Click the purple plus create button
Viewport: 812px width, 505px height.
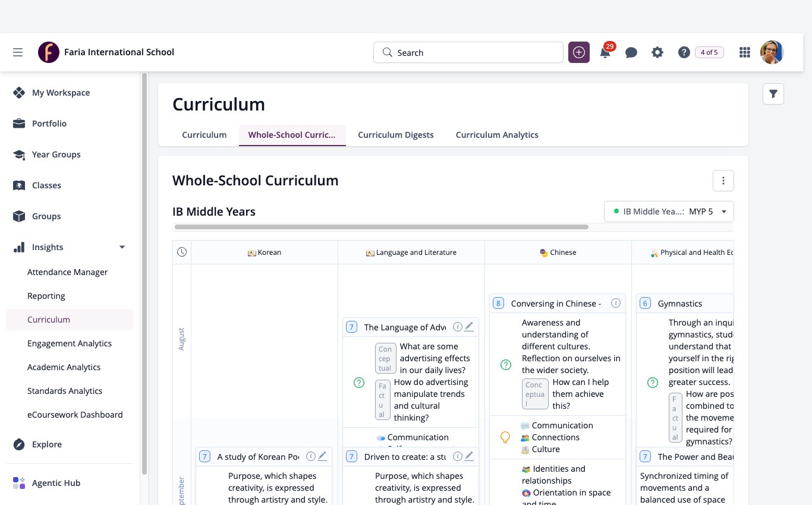pos(579,52)
